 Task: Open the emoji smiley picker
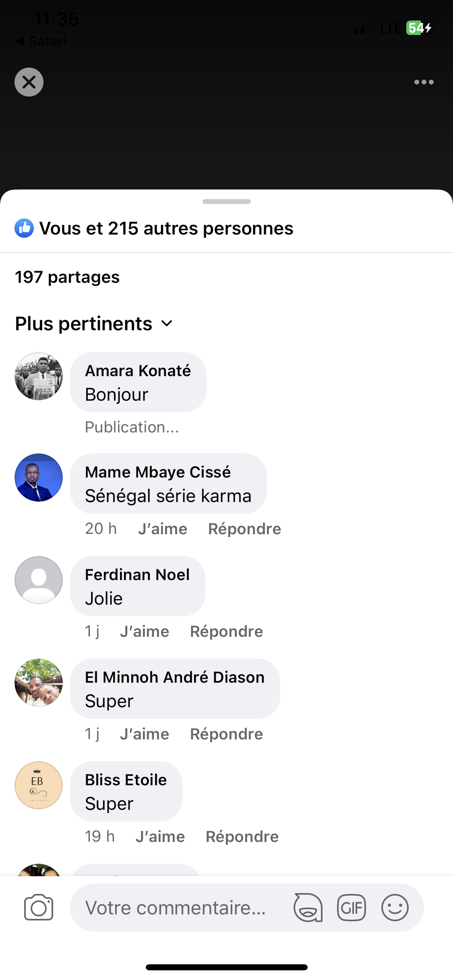(395, 908)
